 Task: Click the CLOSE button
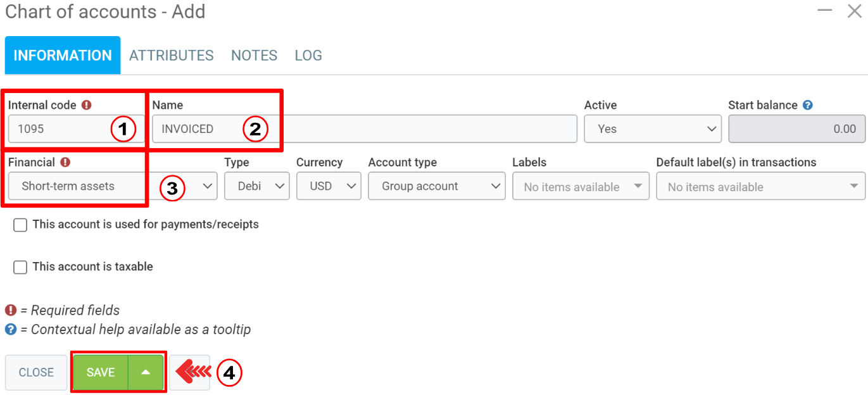coord(36,372)
